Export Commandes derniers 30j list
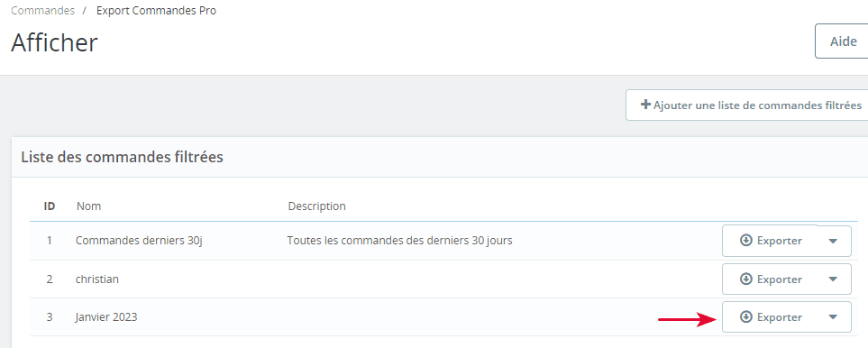Image resolution: width=868 pixels, height=348 pixels. (770, 241)
